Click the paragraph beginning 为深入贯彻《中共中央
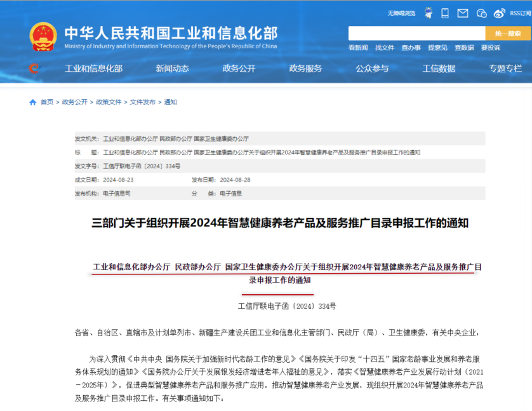Viewport: 532px width, 411px height. click(x=279, y=379)
